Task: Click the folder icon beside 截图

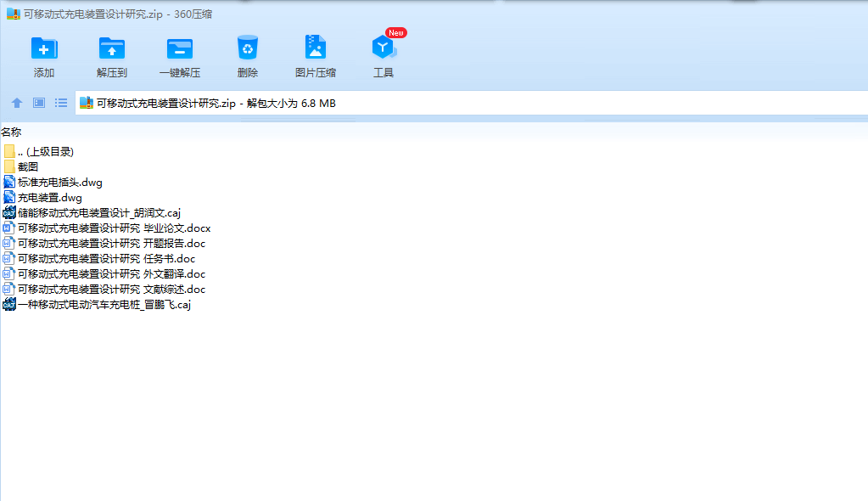Action: click(x=9, y=166)
